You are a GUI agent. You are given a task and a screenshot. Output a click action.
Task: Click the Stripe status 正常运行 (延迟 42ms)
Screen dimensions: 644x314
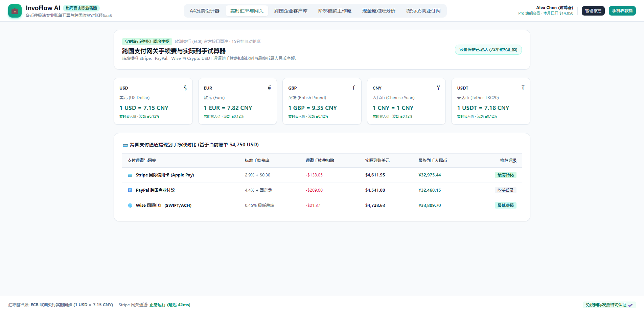170,305
